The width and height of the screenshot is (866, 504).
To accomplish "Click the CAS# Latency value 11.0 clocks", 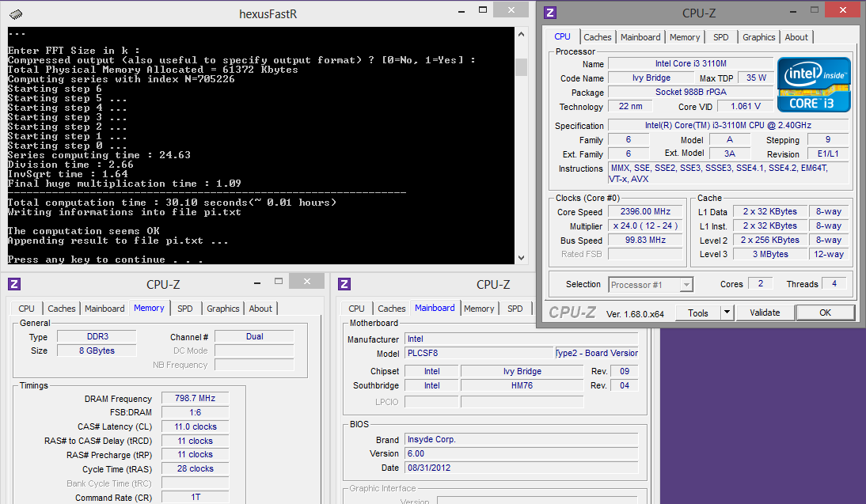I will (x=195, y=426).
